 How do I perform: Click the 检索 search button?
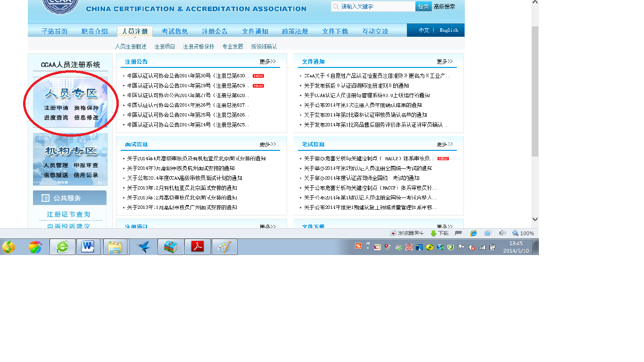coord(423,6)
